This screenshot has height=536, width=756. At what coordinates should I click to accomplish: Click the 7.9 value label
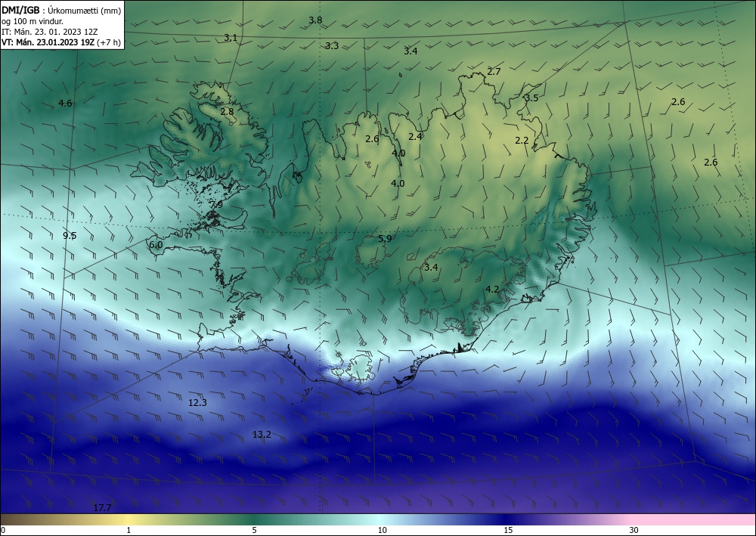point(216,204)
